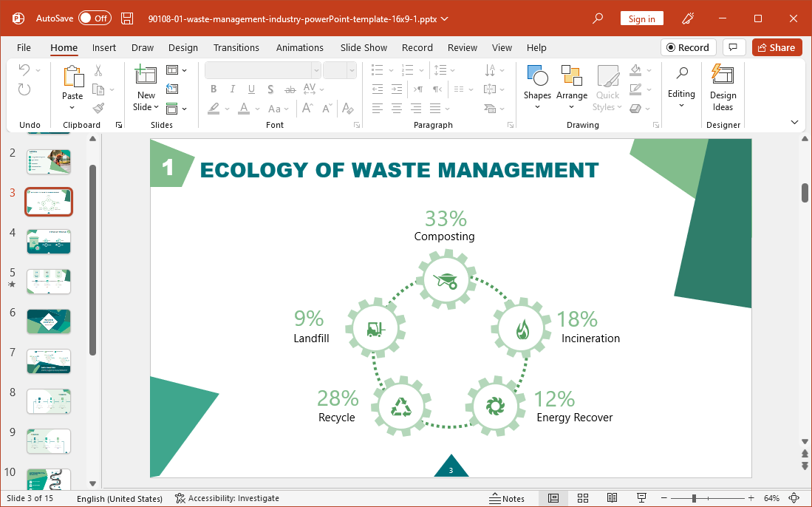Open the font name dropdown
The width and height of the screenshot is (812, 507).
coord(316,70)
